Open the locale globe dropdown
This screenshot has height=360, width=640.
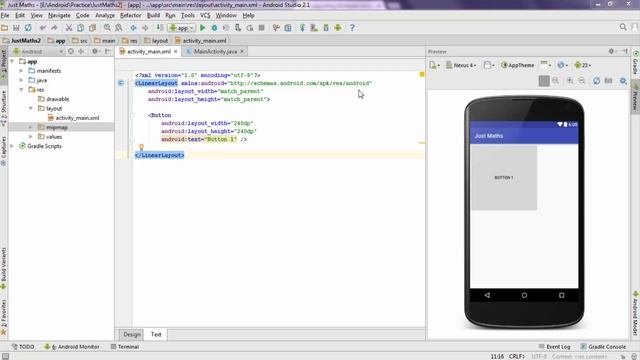click(x=562, y=65)
